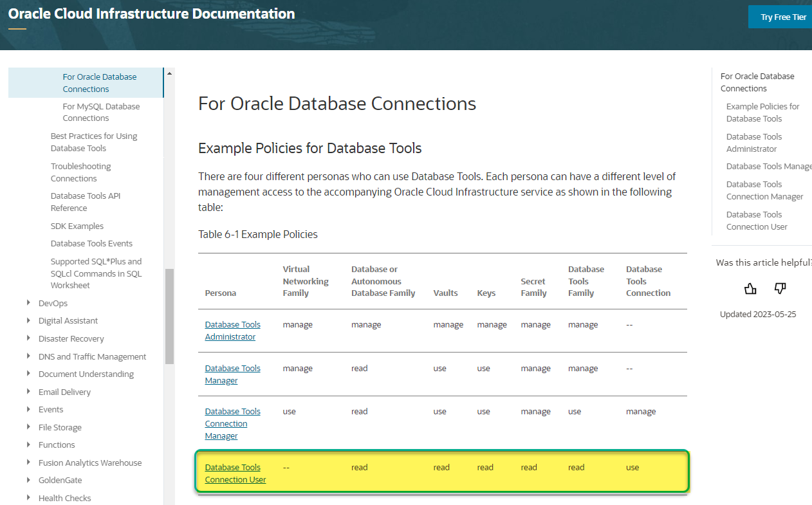This screenshot has height=505, width=812.
Task: Open Database Tools Events in sidebar
Action: pos(91,243)
